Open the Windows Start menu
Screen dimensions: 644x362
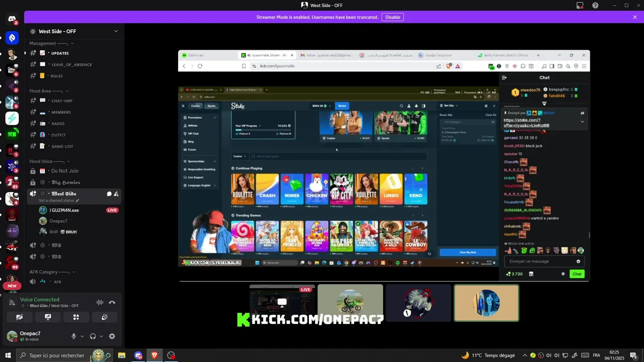8,355
